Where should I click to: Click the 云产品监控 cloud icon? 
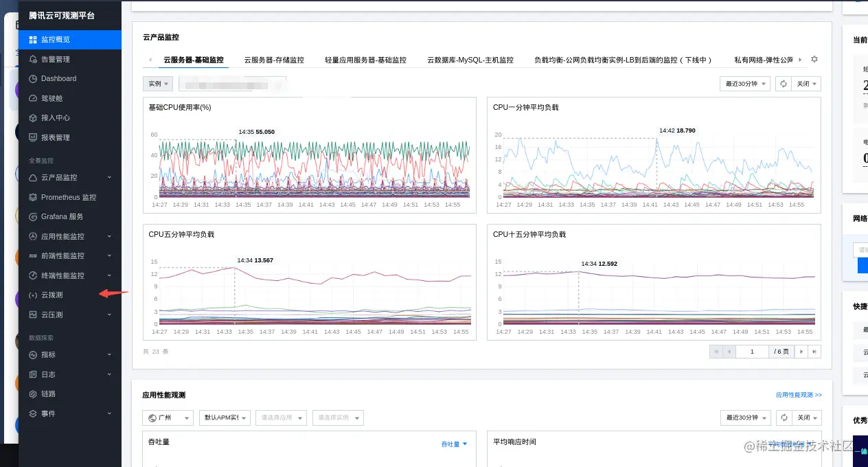[33, 178]
